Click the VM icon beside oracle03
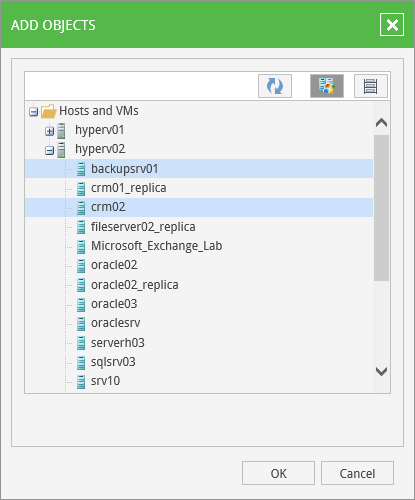415x500 pixels. [81, 304]
